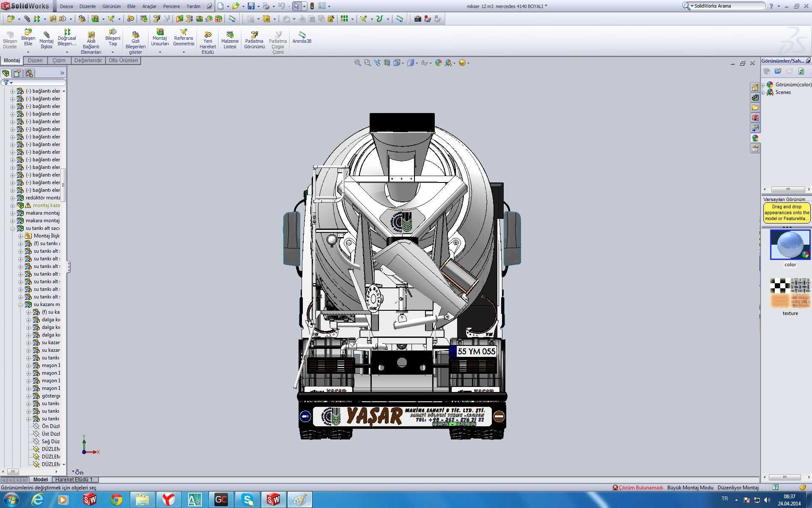Click the Custom Properties icon in task pane
The width and height of the screenshot is (812, 508).
pos(755,148)
